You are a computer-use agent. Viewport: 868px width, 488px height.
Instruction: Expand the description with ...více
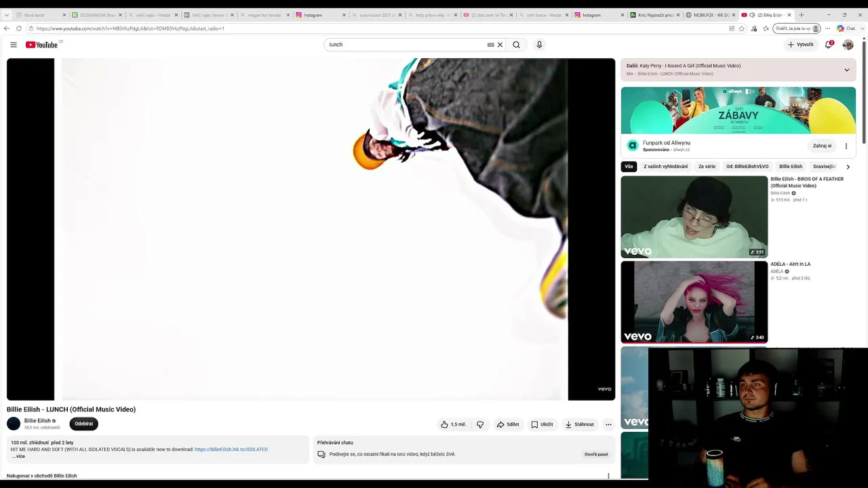[x=18, y=456]
